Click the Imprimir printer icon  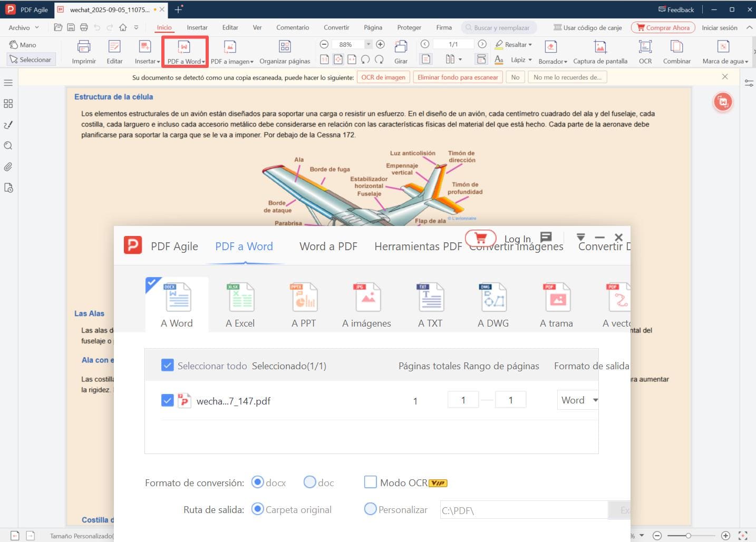tap(84, 47)
